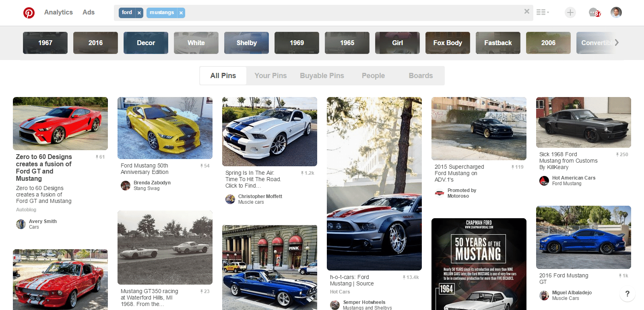The image size is (644, 310).
Task: Open the user profile avatar
Action: click(616, 12)
